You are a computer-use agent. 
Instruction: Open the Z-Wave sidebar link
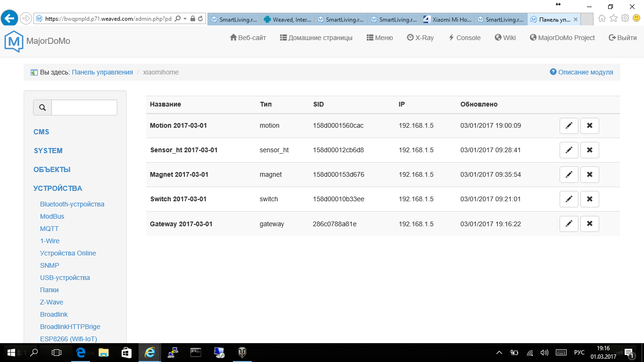51,302
